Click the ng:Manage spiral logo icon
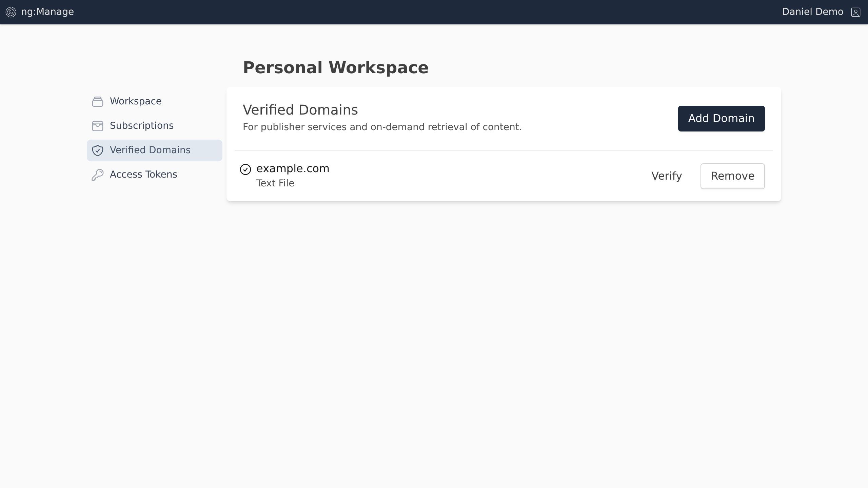868x488 pixels. coord(11,12)
